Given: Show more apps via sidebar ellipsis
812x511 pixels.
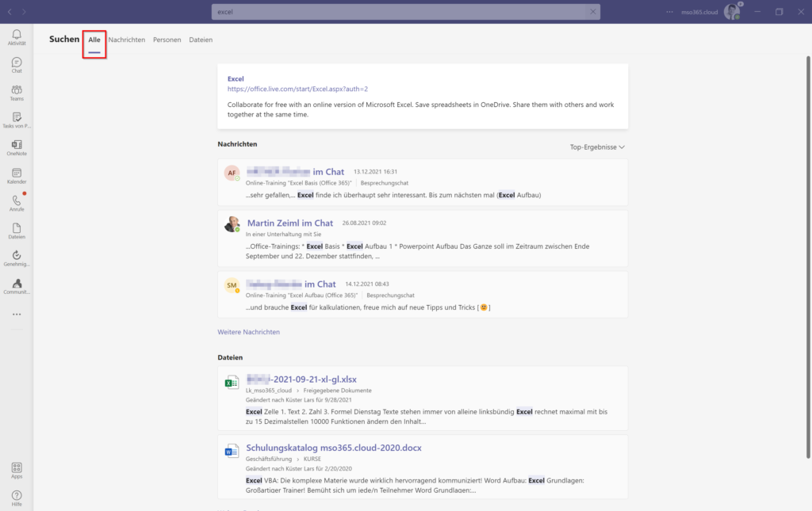Looking at the screenshot, I should (17, 315).
